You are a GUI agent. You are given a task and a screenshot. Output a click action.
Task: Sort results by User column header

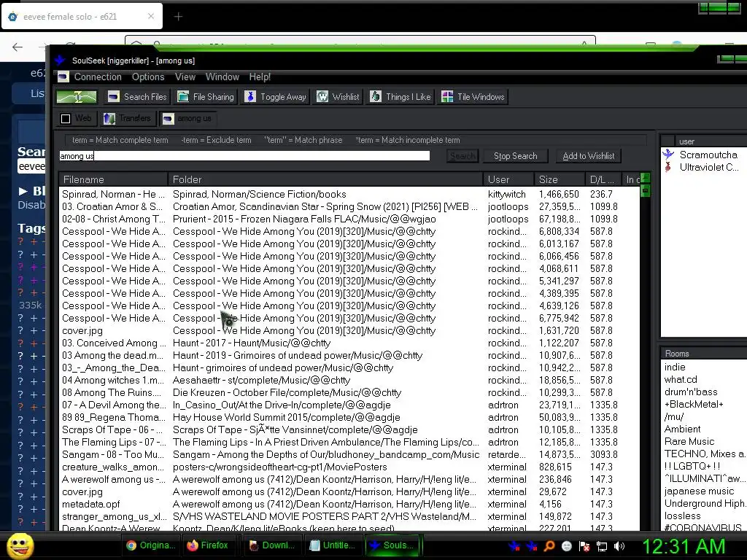coord(508,179)
